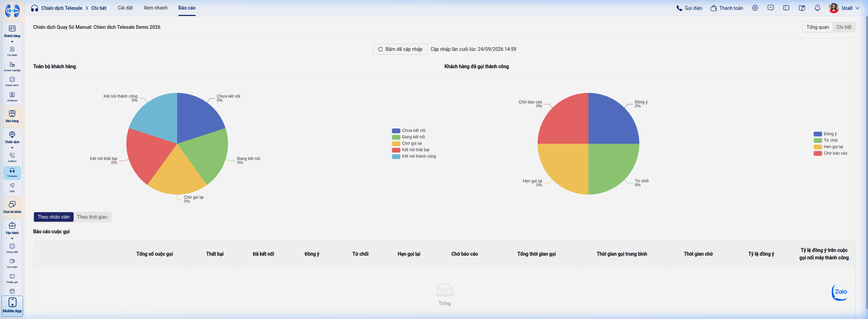Open the Lịch hẹn sidebar item
Screen dimensions: 868x319
tap(12, 263)
